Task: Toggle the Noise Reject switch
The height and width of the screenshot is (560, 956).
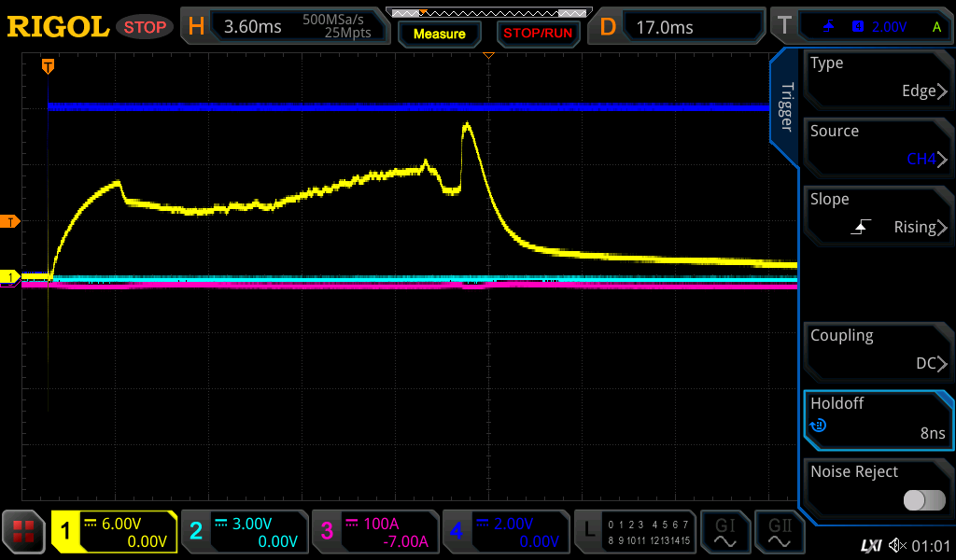Action: coord(924,500)
